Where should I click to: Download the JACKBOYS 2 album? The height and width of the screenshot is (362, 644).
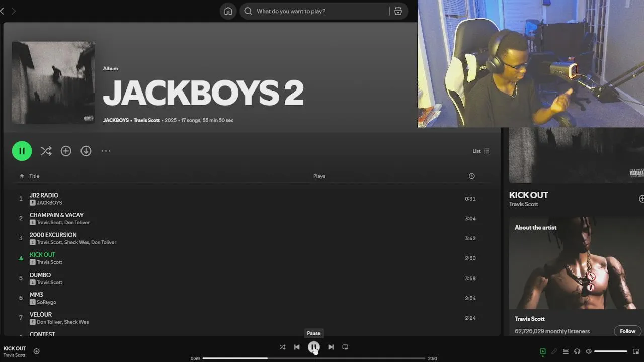tap(86, 151)
